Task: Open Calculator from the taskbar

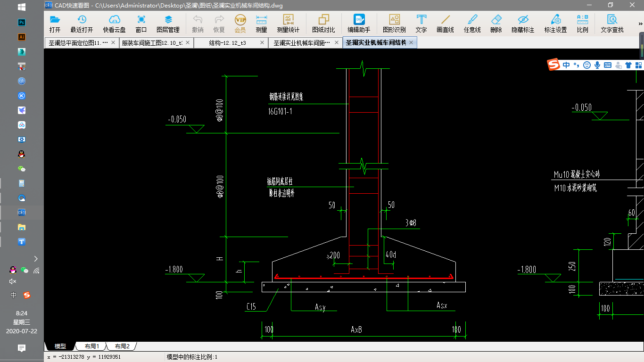Action: click(x=21, y=183)
